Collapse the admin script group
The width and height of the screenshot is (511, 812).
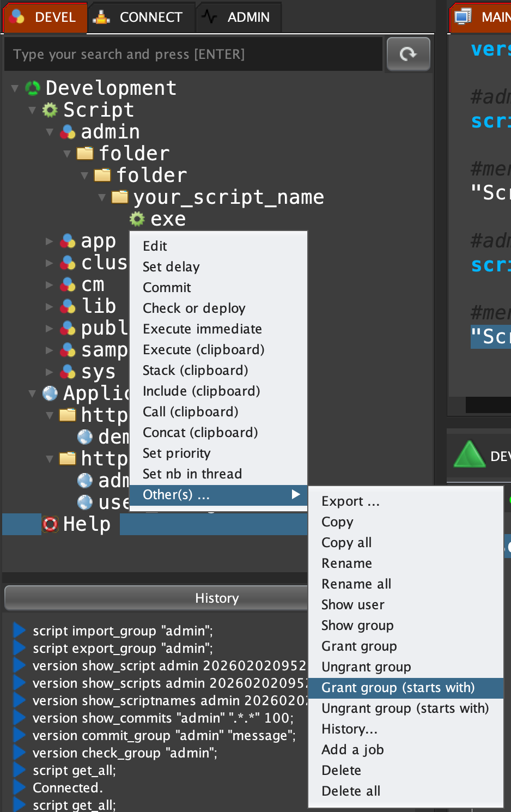click(x=50, y=132)
